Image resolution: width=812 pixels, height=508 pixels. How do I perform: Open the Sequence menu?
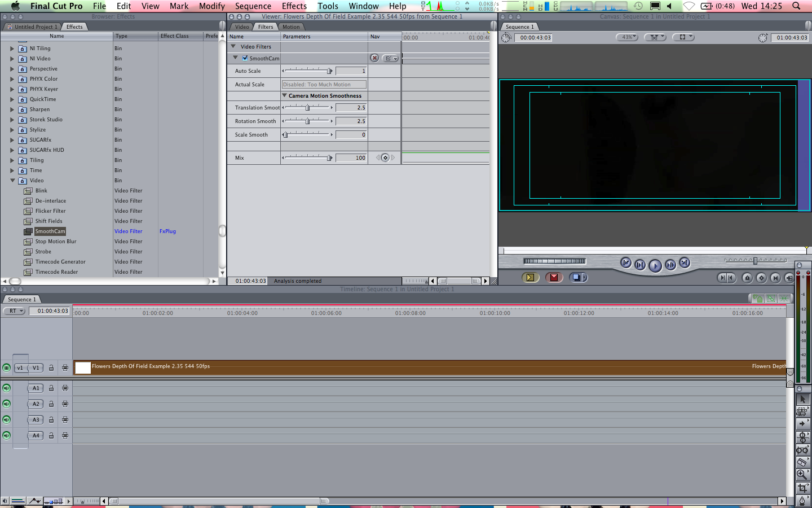click(x=253, y=6)
